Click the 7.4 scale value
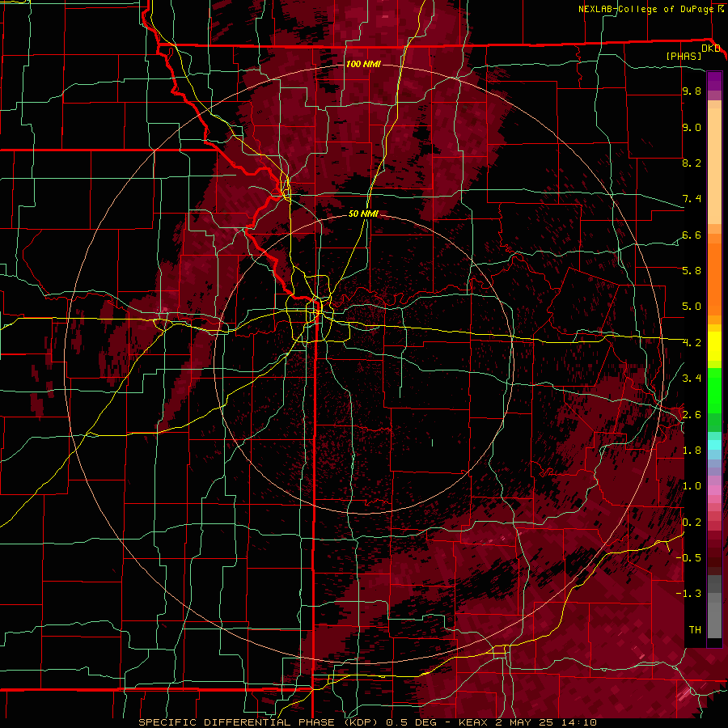The width and height of the screenshot is (728, 728). click(x=692, y=199)
